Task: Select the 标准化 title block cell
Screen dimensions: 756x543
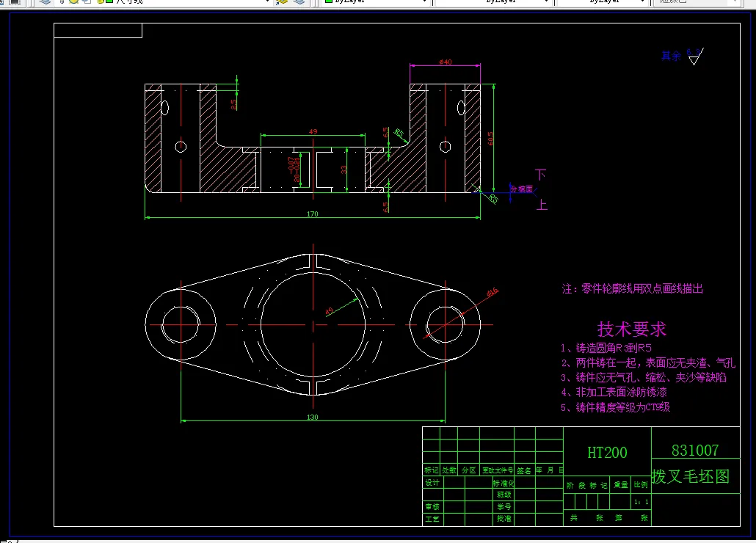Action: [x=504, y=483]
